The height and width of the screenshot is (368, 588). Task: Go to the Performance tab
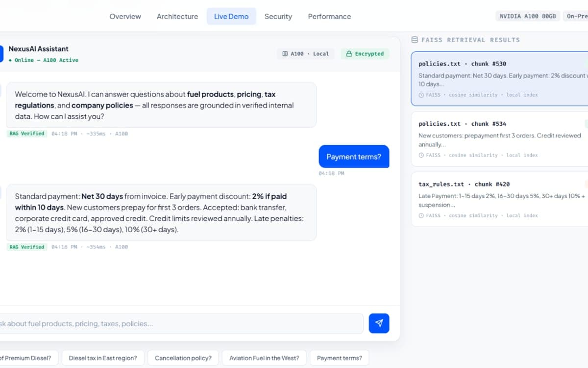(x=329, y=16)
